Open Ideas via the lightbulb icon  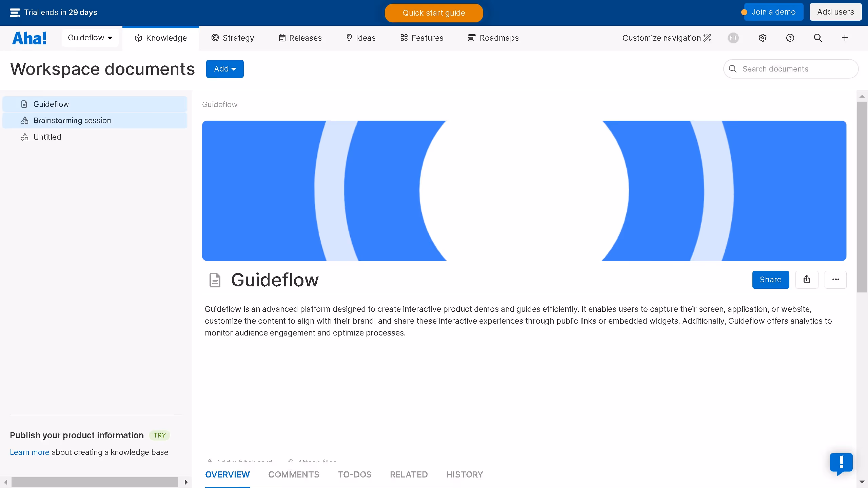[349, 38]
